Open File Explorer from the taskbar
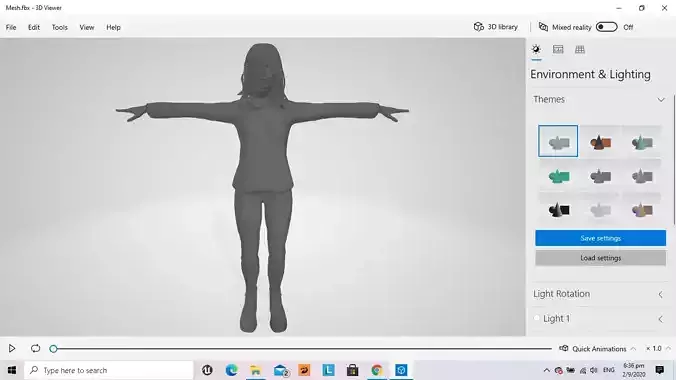Screen dimensions: 676x380 (x=256, y=370)
